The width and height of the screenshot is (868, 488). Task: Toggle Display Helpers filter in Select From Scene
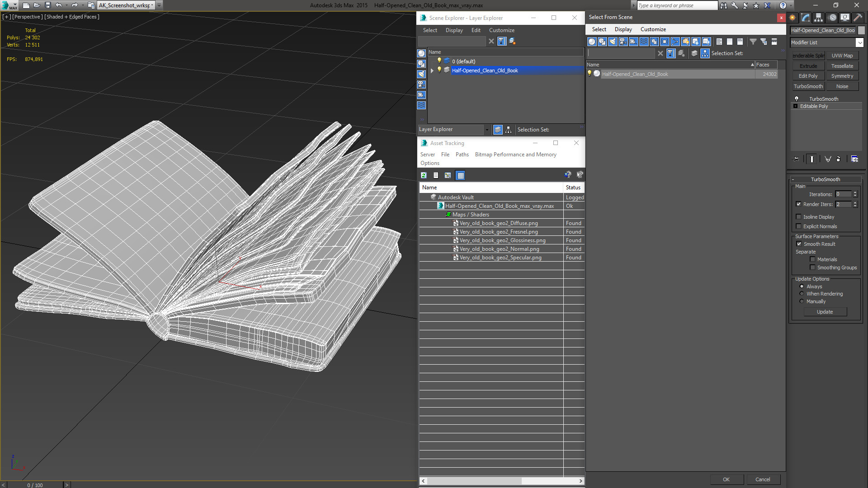(x=633, y=42)
